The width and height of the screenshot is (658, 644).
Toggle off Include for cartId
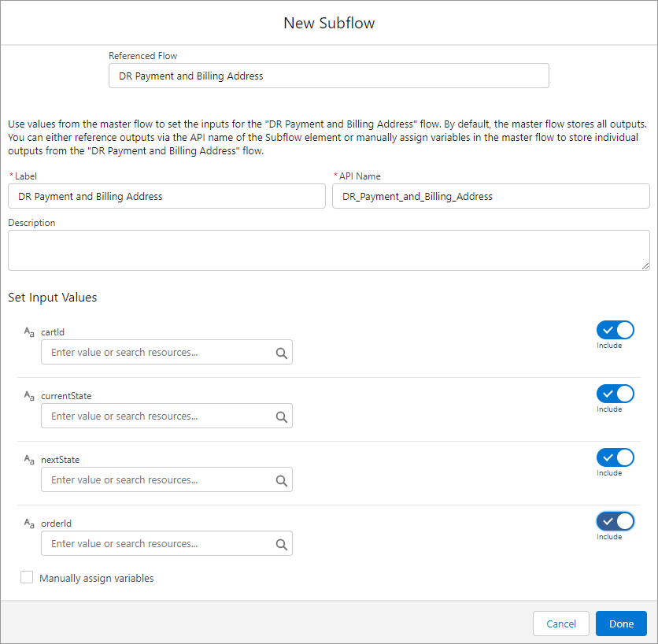615,330
